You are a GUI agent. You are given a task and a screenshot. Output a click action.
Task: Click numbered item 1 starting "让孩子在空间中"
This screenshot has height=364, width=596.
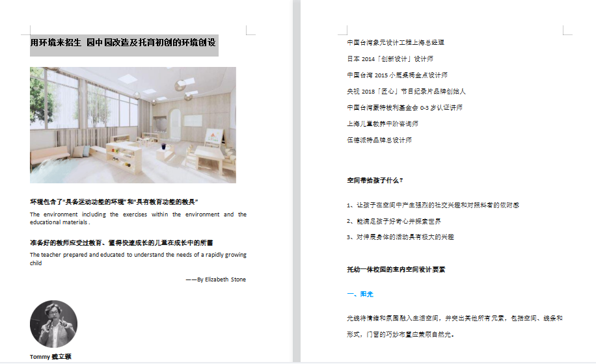click(433, 205)
